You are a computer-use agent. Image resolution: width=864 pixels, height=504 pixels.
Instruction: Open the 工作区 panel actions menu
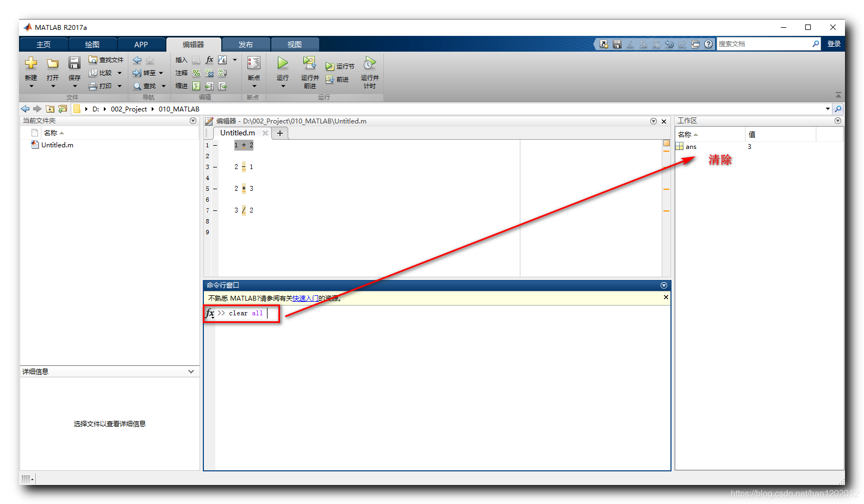(x=838, y=121)
